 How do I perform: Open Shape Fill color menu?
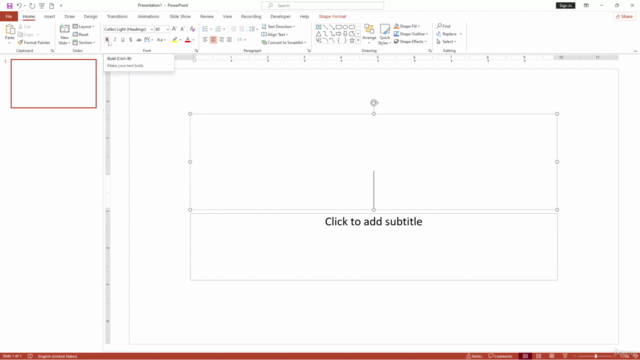(407, 26)
